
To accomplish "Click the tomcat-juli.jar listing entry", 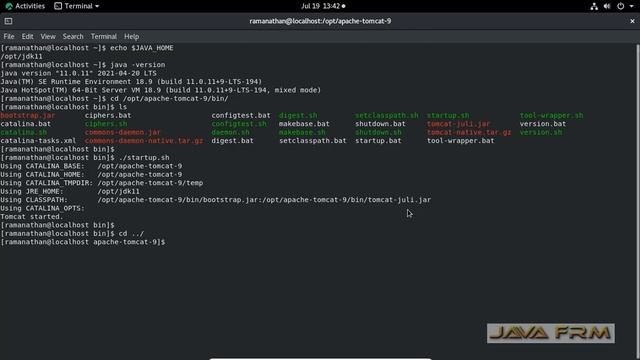I will pos(459,124).
